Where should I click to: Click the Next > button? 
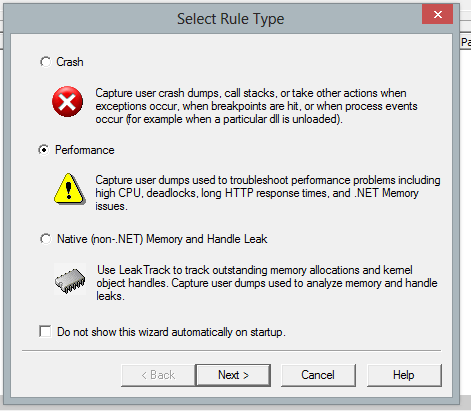[233, 375]
